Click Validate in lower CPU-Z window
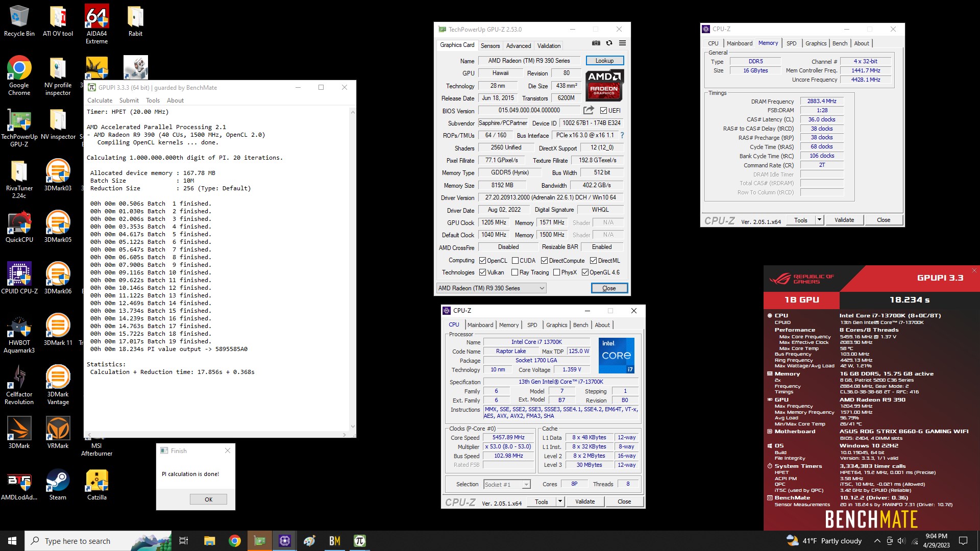 pyautogui.click(x=585, y=502)
